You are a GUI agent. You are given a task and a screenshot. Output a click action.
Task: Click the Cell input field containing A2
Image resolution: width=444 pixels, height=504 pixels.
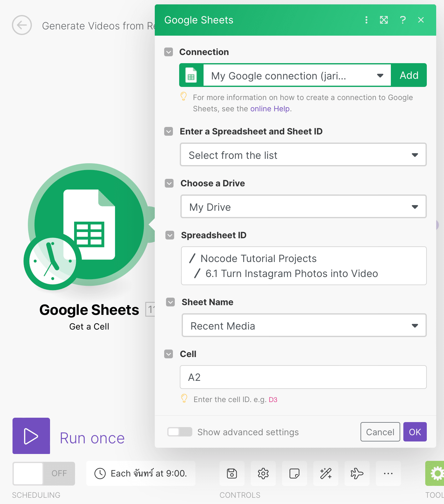coord(303,377)
